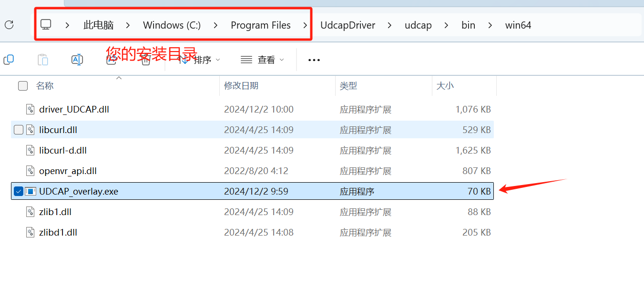The width and height of the screenshot is (644, 299).
Task: Click the file icon of libcurl.dll
Action: coord(31,130)
